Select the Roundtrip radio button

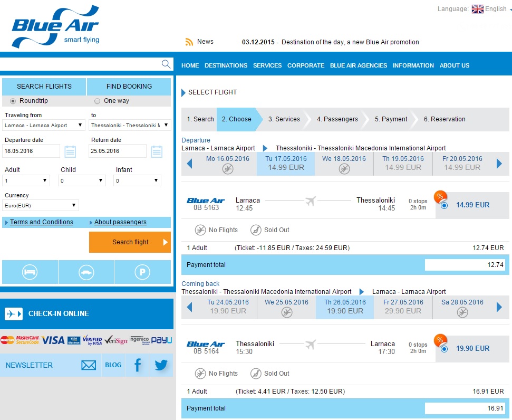click(x=13, y=101)
